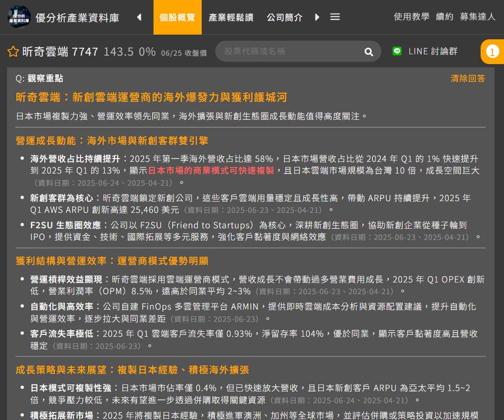Click the bullet title 客戶流失率極低
This screenshot has width=504, height=420.
click(62, 333)
